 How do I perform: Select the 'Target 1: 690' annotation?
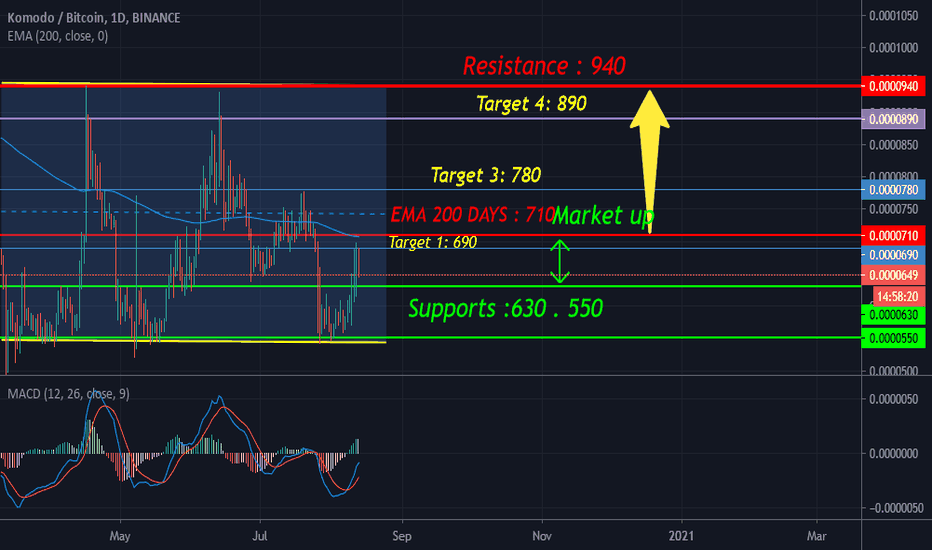(x=433, y=242)
